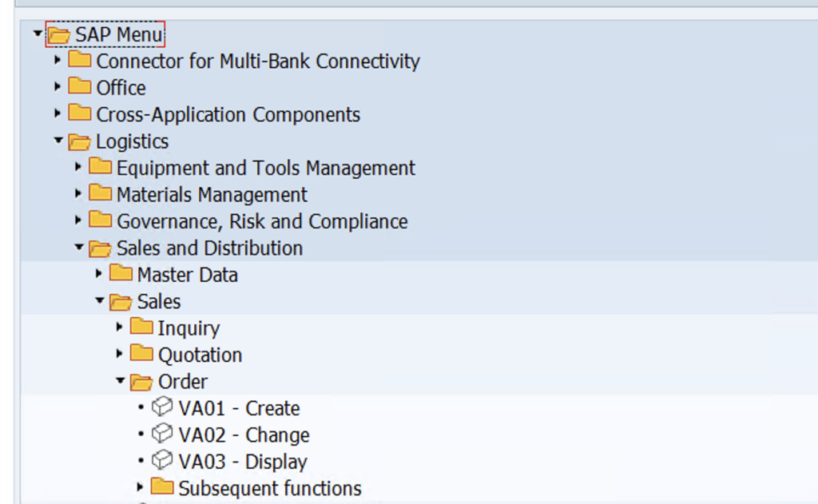
Task: Expand the Cross-Application Components arrow
Action: point(58,113)
